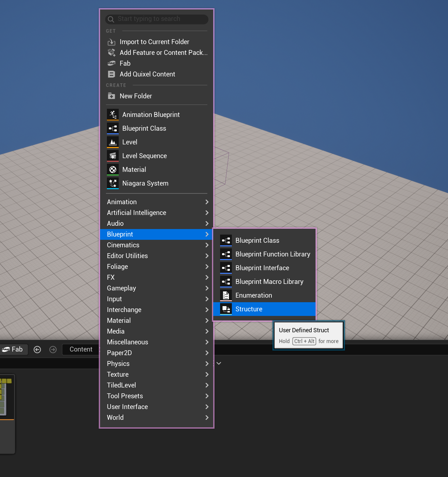Click the Structure icon in Blueprint submenu
The width and height of the screenshot is (448, 477).
pos(226,309)
